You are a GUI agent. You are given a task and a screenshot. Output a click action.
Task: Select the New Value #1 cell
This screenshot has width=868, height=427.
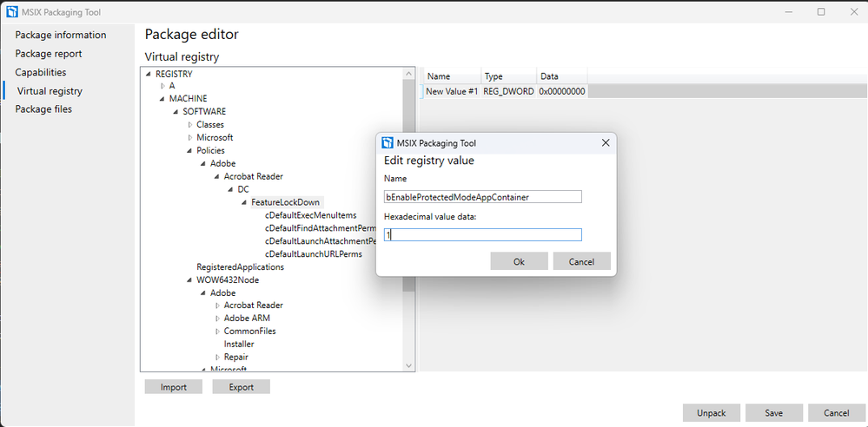click(452, 91)
